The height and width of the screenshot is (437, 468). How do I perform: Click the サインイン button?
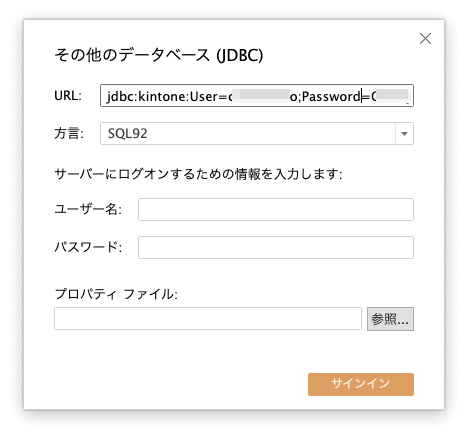[361, 384]
